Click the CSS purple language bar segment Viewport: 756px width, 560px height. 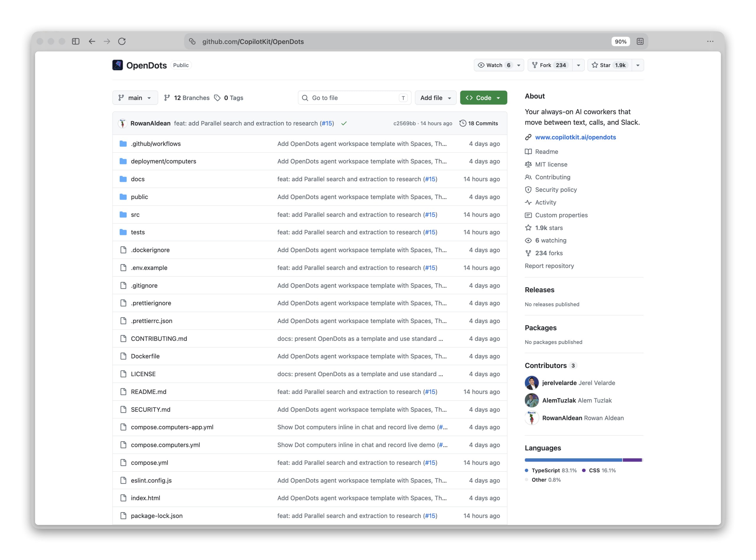(632, 460)
